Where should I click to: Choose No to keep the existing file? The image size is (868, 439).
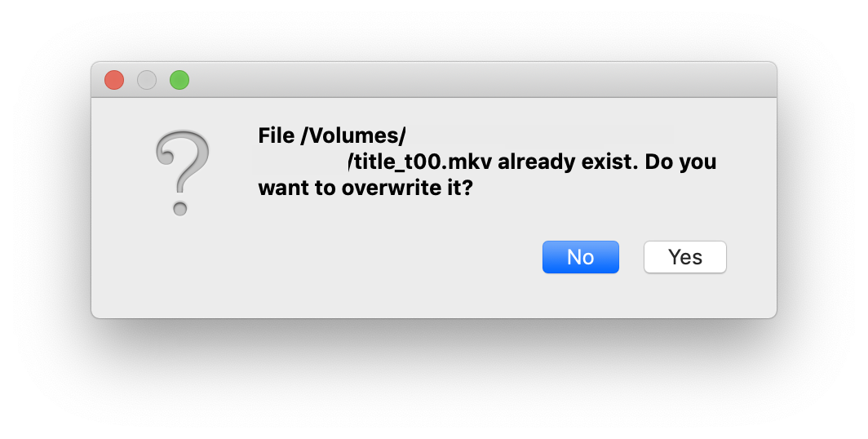(x=580, y=257)
